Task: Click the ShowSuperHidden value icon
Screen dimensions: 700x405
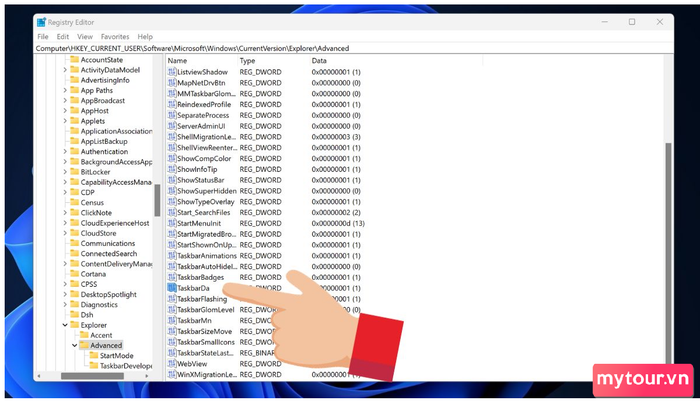Action: [x=172, y=191]
